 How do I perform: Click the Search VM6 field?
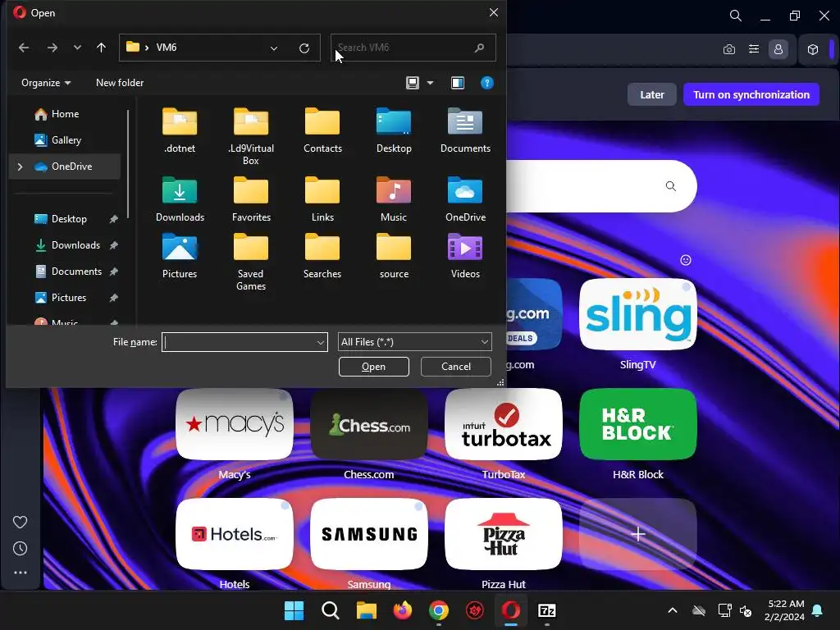413,48
